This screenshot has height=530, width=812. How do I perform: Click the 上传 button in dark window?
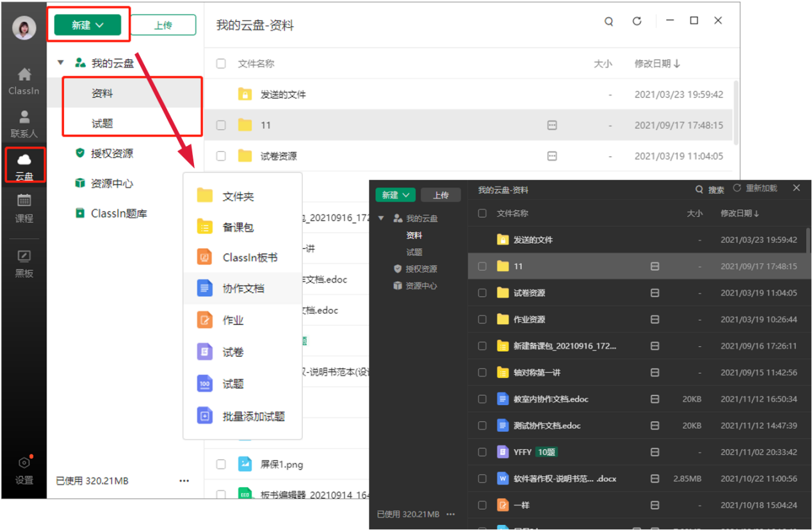pyautogui.click(x=441, y=195)
